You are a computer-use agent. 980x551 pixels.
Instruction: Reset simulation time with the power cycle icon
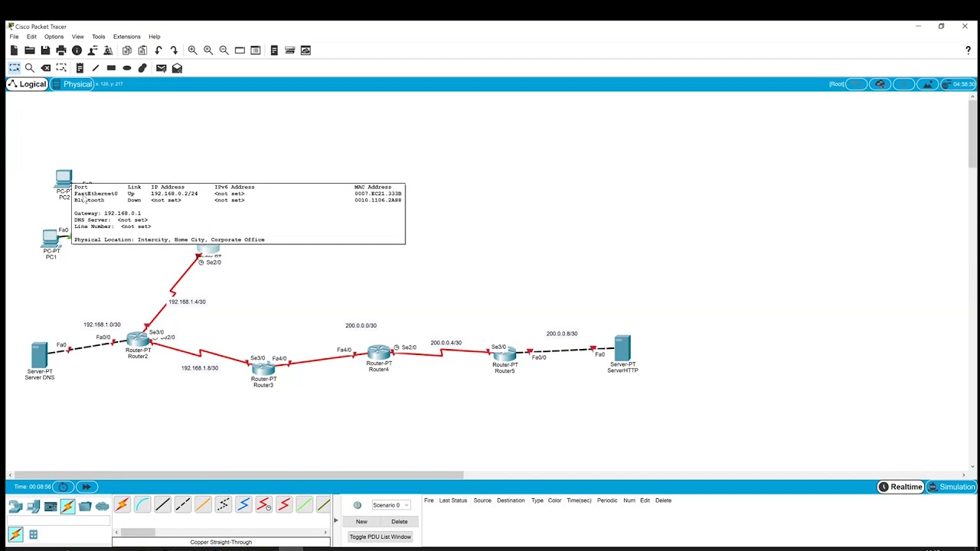(x=63, y=487)
